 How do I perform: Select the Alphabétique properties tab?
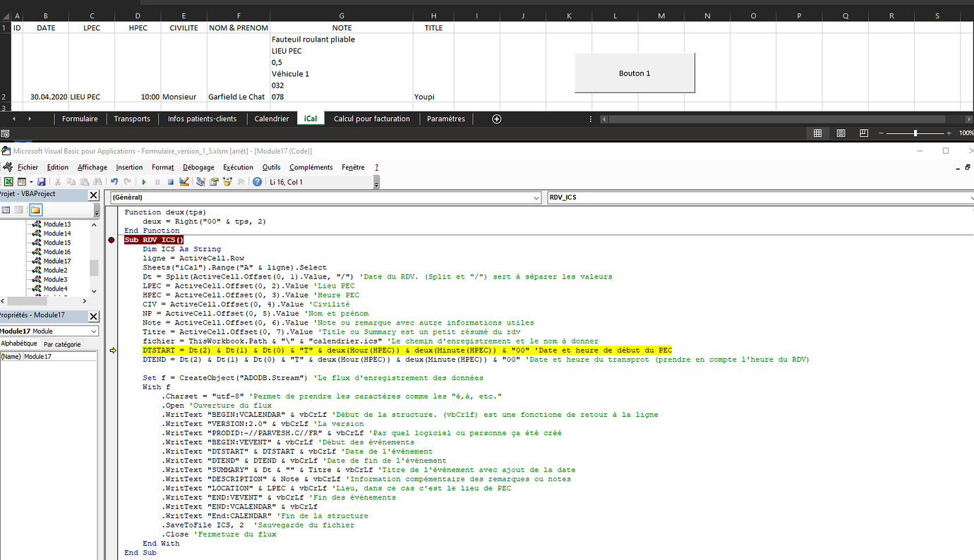coord(19,344)
